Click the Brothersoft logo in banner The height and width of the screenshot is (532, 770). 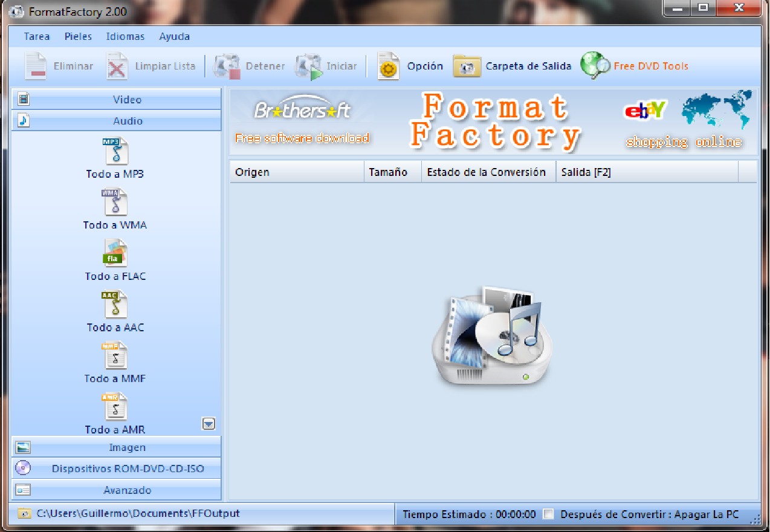pos(302,109)
